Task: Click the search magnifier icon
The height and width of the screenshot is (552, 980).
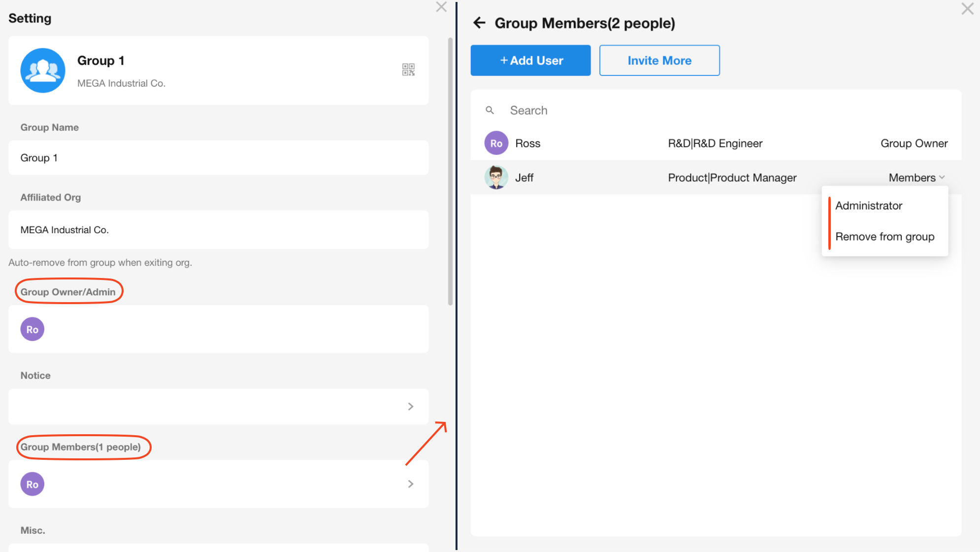Action: click(490, 110)
